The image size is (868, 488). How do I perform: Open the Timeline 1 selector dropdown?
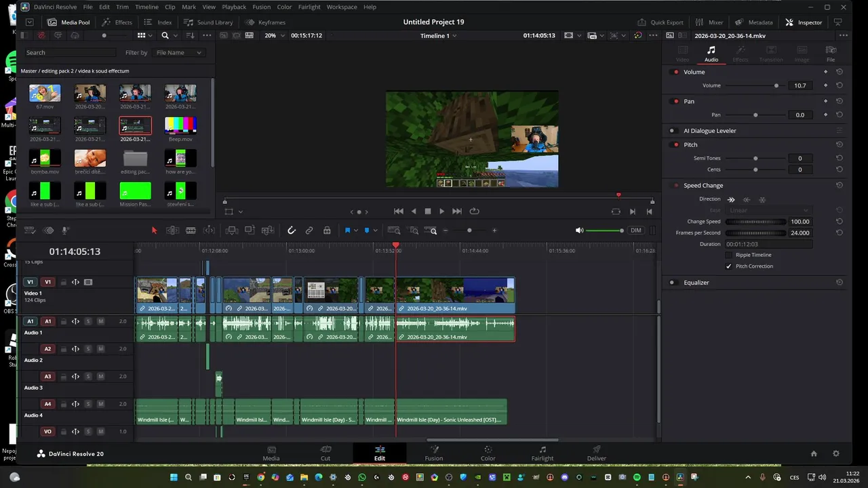[439, 35]
